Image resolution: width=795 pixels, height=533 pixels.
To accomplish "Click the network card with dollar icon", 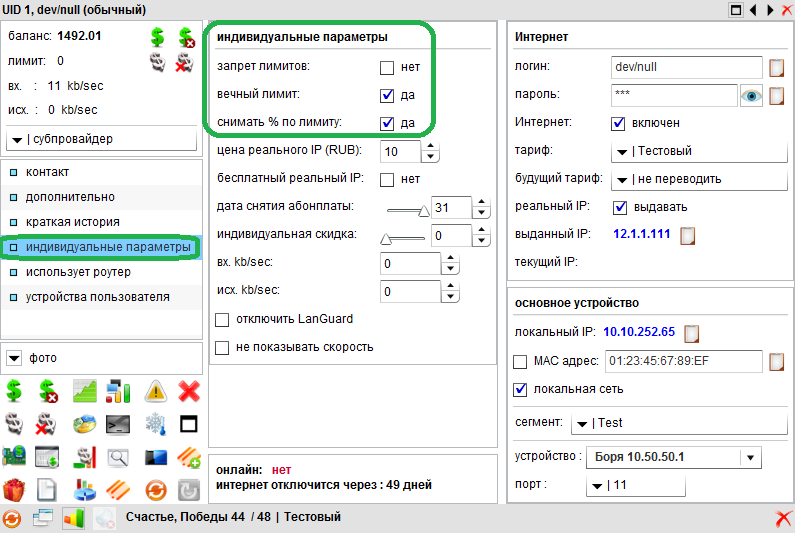I will 14,459.
